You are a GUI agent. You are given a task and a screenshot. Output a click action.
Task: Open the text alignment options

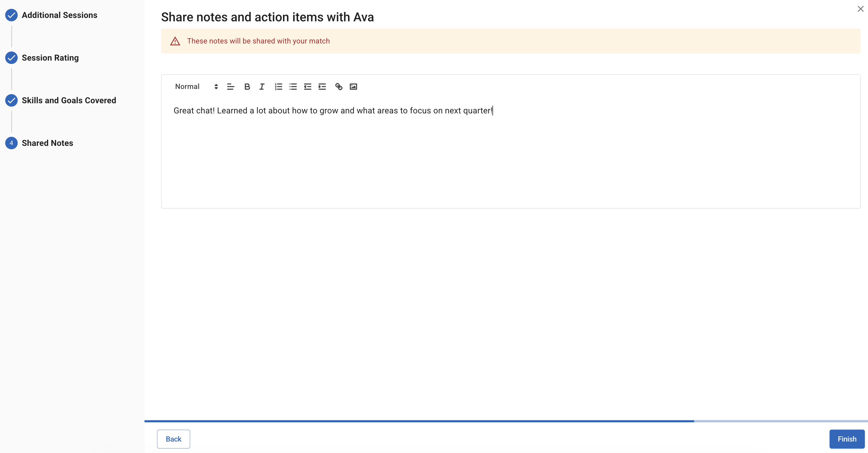click(x=231, y=87)
